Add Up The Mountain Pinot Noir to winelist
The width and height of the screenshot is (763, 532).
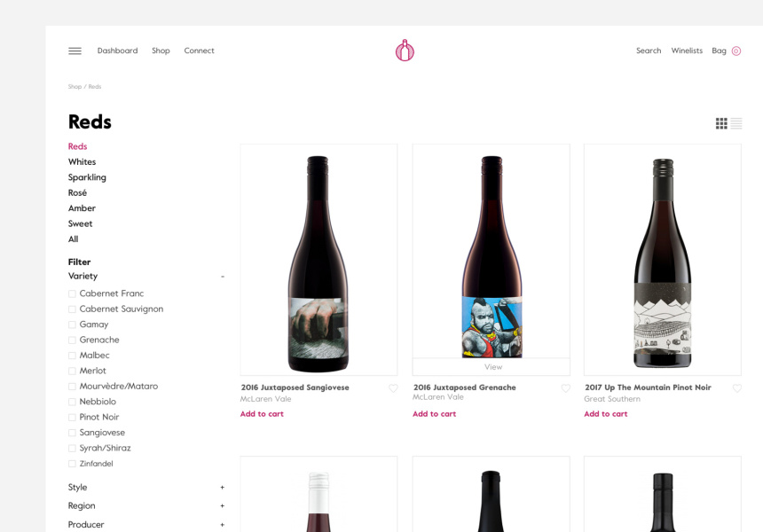coord(736,388)
